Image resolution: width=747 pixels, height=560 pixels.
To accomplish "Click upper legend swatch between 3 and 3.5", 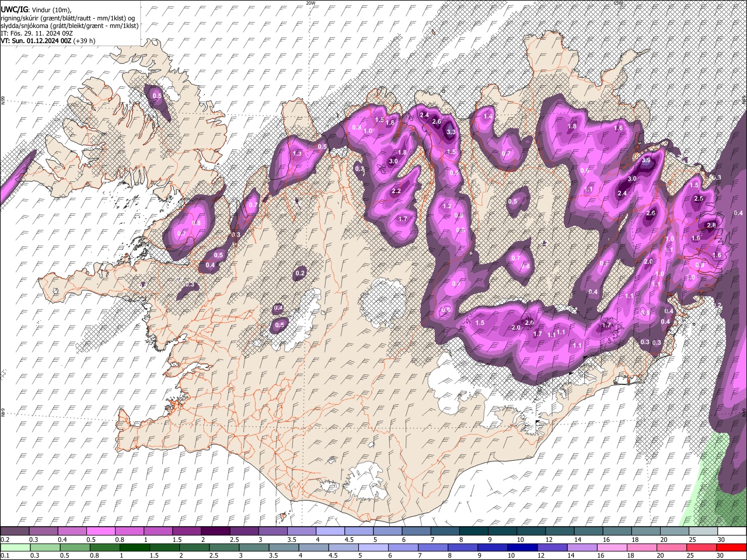I will point(272,531).
